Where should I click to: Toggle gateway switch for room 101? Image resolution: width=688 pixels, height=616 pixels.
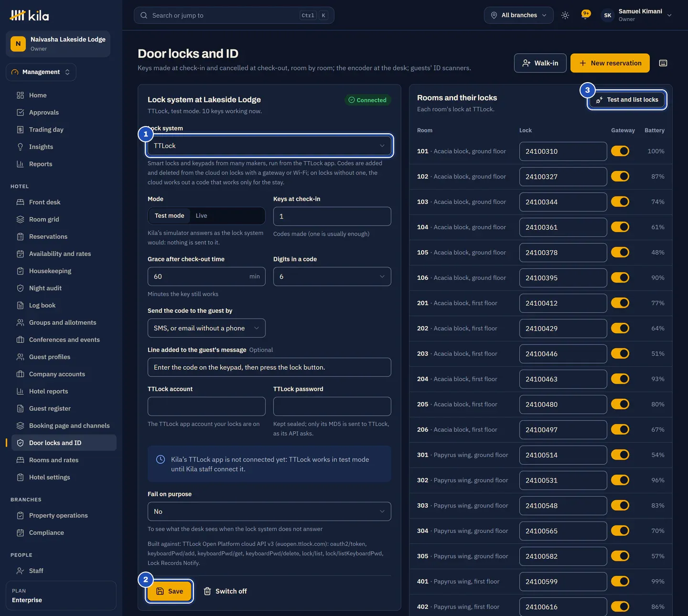coord(620,151)
